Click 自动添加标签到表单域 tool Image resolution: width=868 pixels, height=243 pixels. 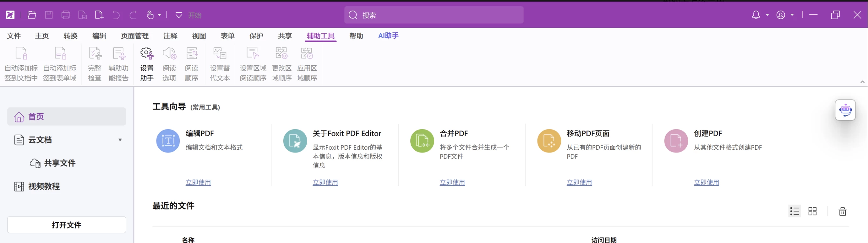60,64
